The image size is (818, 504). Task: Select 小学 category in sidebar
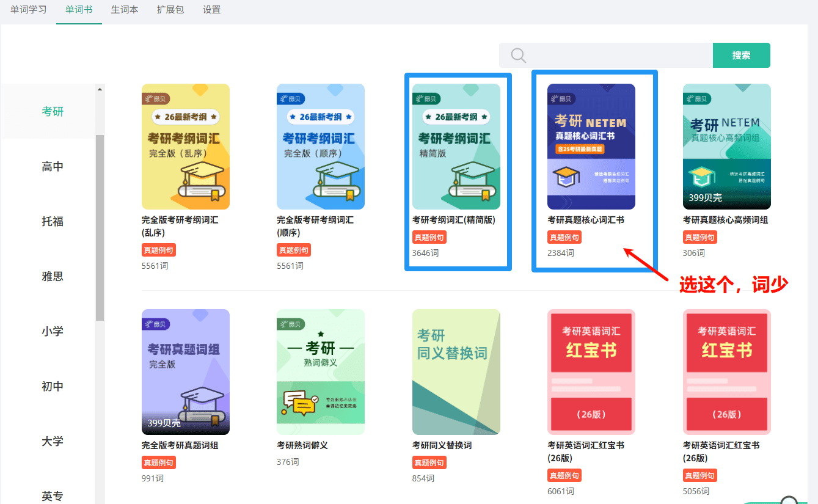pos(53,331)
